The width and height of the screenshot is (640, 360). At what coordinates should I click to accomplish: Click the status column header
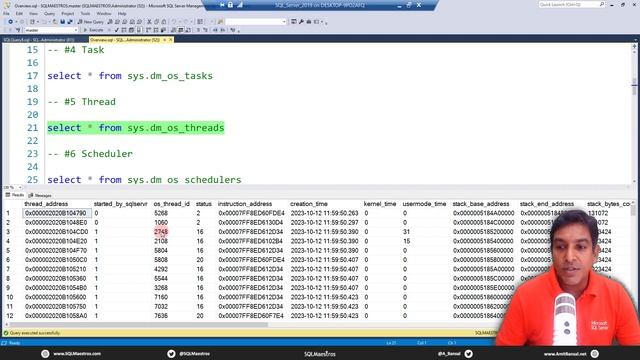coord(204,204)
